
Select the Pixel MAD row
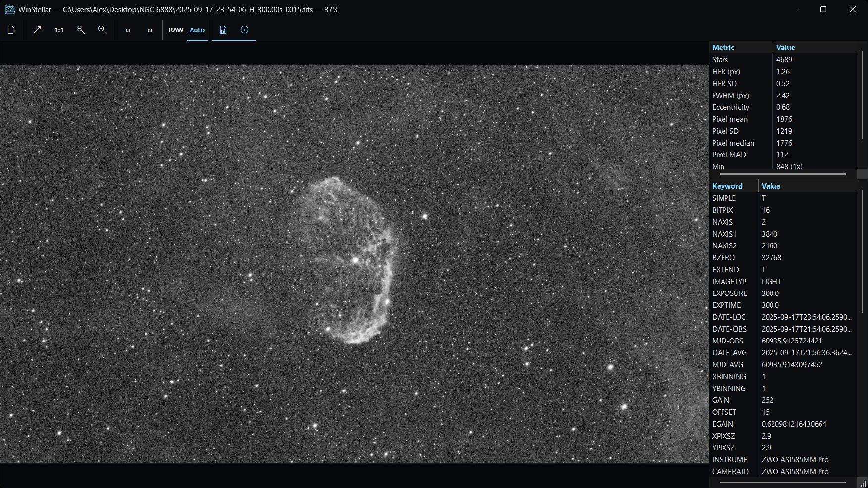click(783, 154)
